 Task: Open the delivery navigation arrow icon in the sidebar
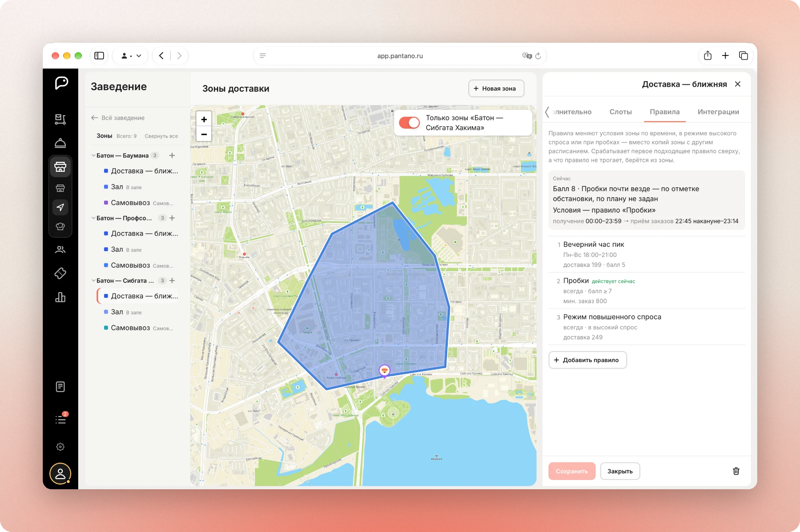60,207
